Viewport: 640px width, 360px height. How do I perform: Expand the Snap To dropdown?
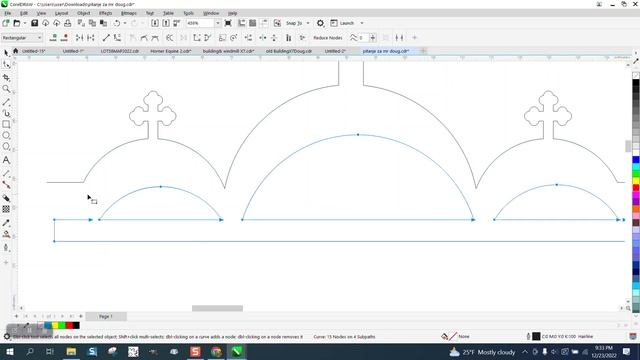(x=308, y=23)
